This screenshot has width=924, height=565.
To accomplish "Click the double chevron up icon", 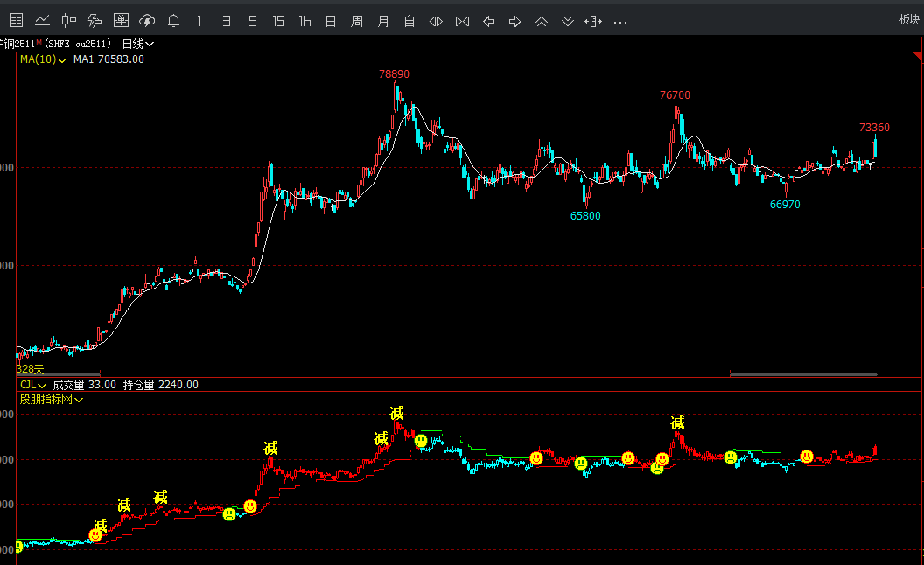I will pos(542,20).
